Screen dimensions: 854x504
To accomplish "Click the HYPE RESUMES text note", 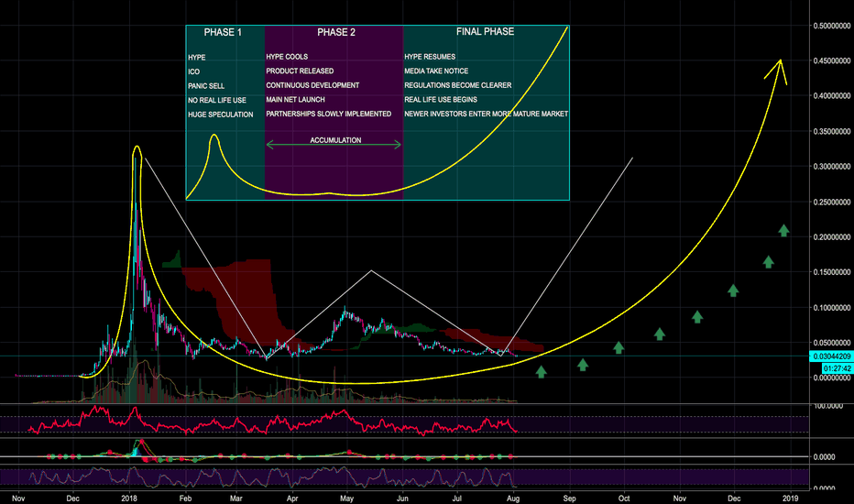I will (x=430, y=57).
